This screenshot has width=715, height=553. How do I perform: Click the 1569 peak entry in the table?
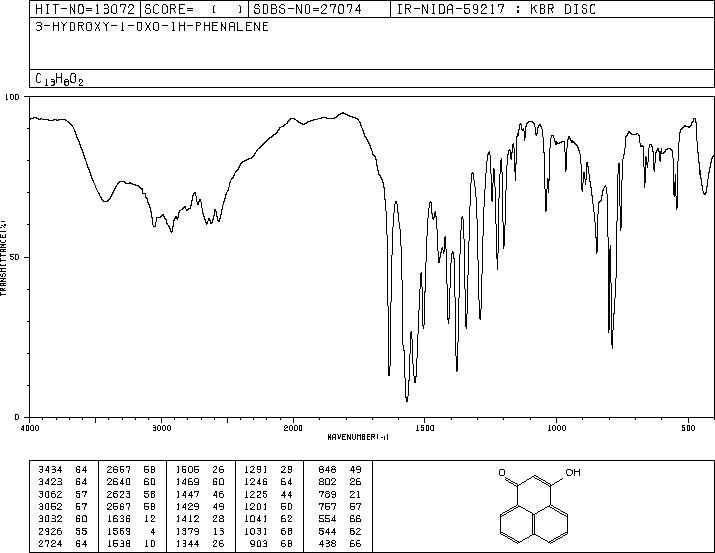click(131, 531)
